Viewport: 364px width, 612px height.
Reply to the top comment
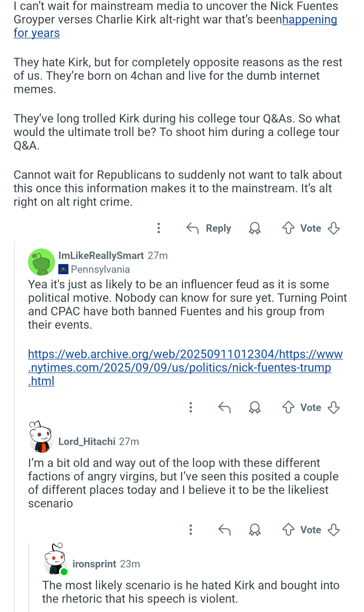click(209, 228)
